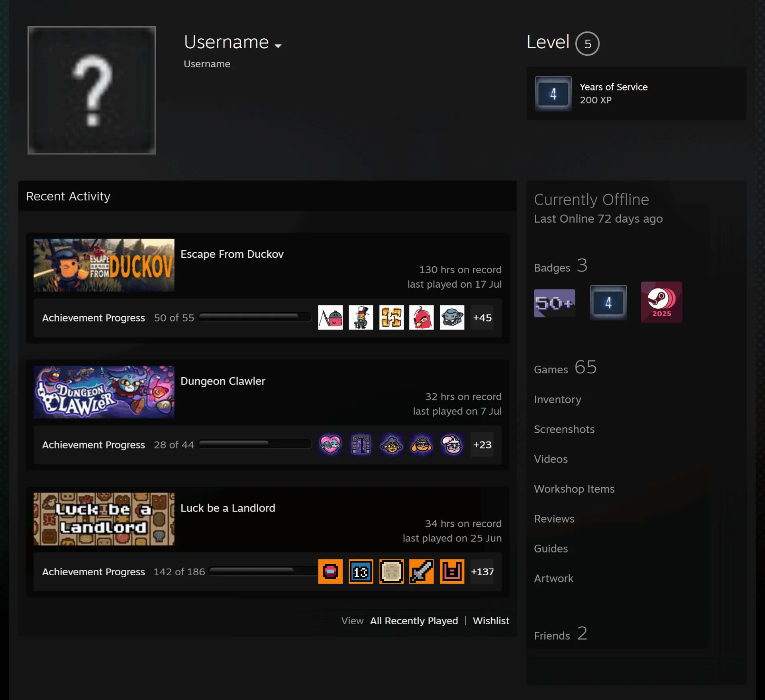Click the 50+ games badge
The height and width of the screenshot is (700, 765).
click(x=555, y=303)
